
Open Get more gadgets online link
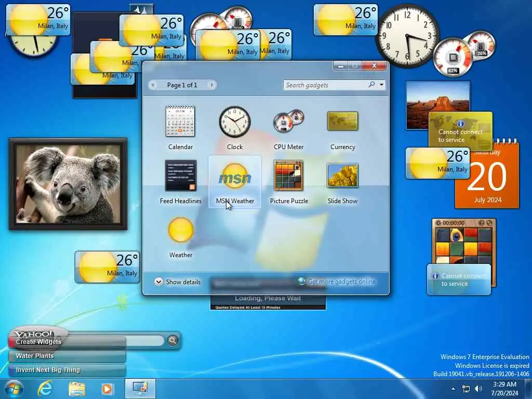click(337, 281)
